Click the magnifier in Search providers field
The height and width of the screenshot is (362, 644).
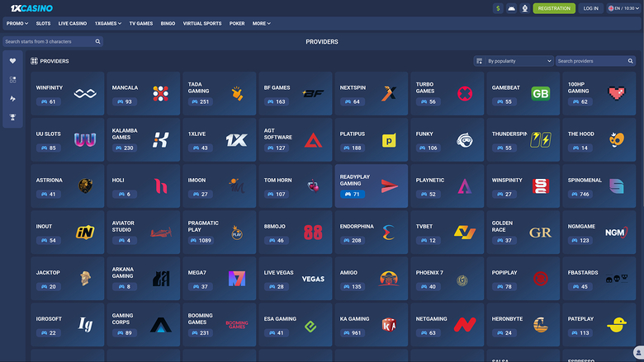coord(630,61)
